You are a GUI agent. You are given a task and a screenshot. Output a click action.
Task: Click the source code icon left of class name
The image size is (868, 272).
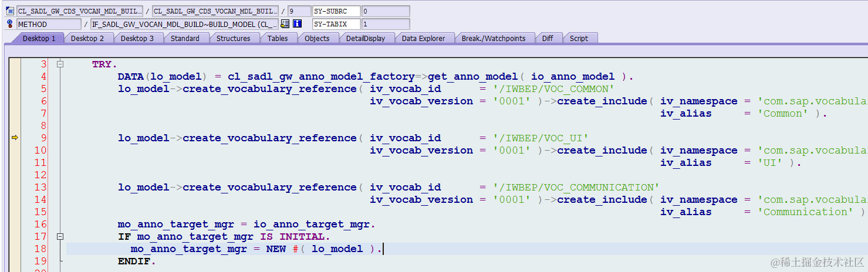[x=9, y=11]
